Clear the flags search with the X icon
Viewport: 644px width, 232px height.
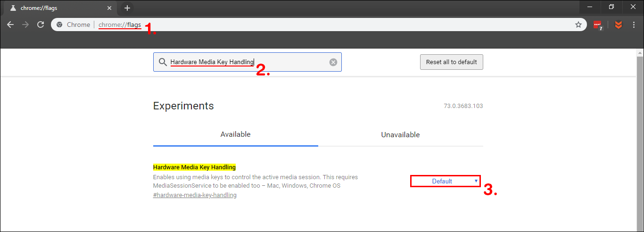click(x=333, y=62)
